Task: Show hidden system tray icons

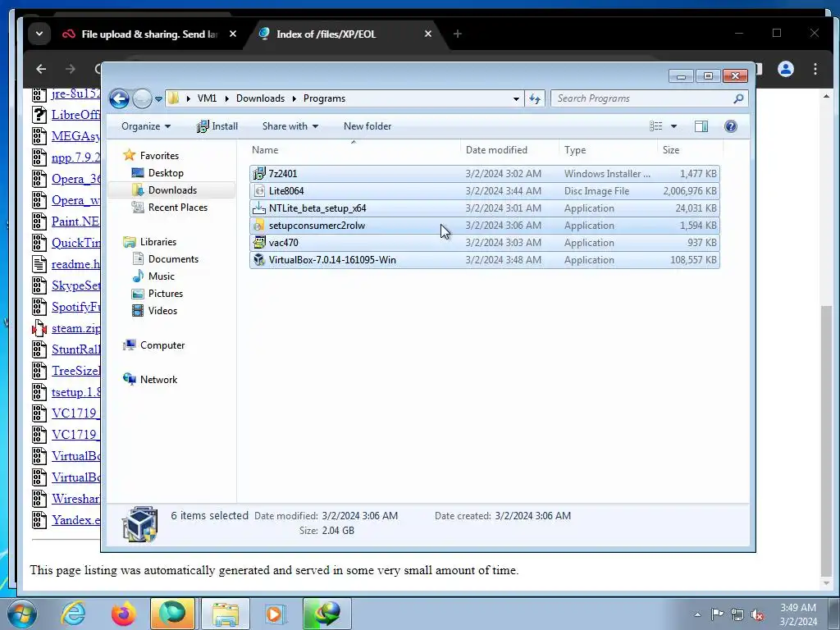Action: point(697,614)
